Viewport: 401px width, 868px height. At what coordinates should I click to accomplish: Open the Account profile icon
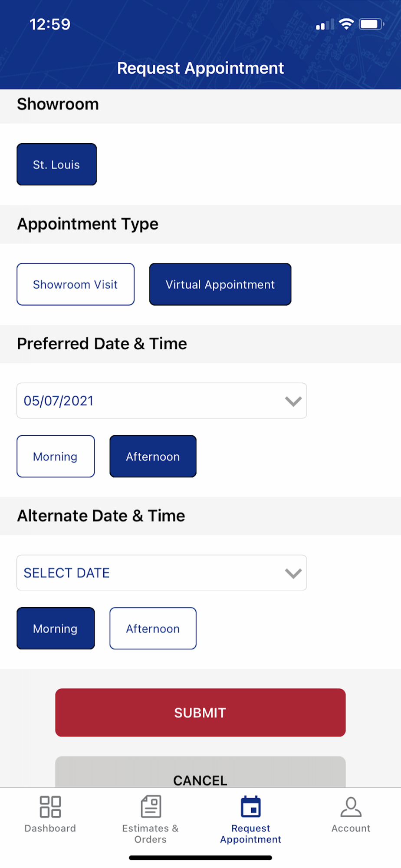[x=351, y=807]
